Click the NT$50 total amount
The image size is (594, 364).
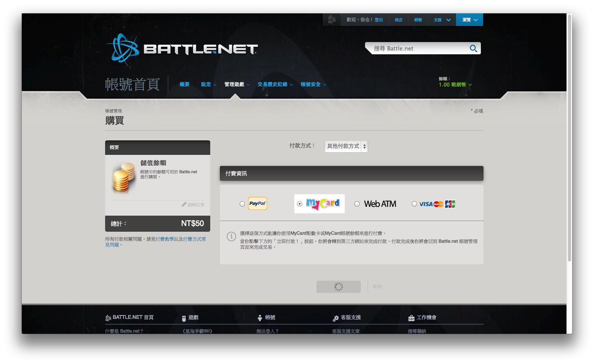(193, 224)
